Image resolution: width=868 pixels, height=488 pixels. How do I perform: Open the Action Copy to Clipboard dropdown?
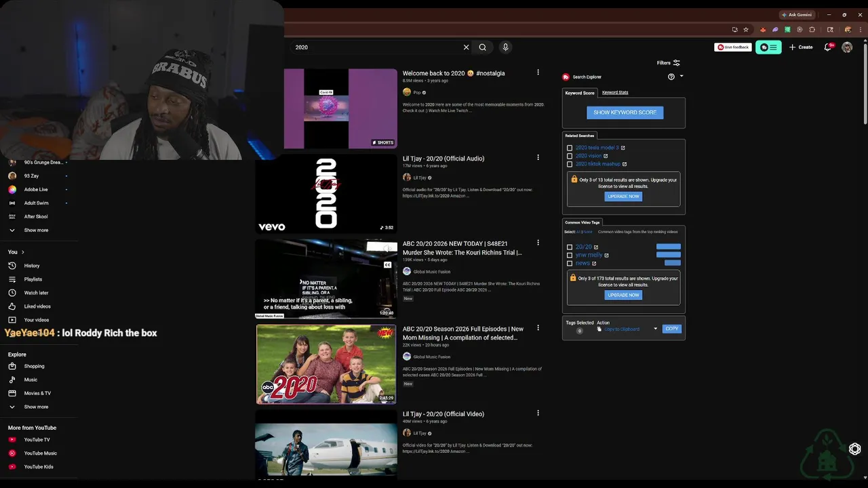pos(627,329)
